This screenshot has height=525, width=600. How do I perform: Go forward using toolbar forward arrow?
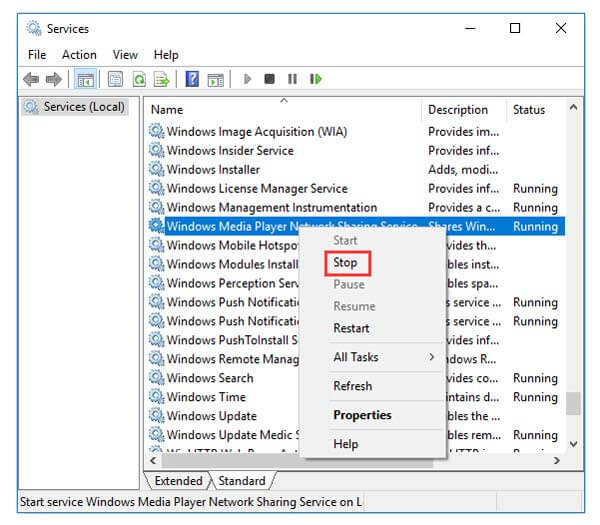tap(54, 79)
